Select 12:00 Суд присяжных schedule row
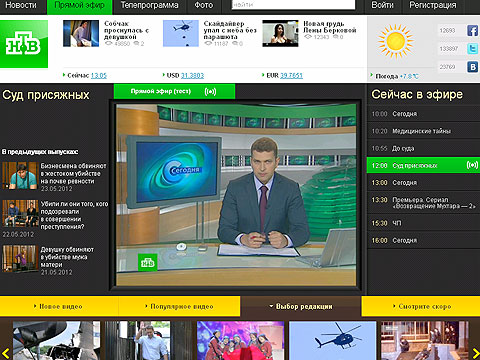The height and width of the screenshot is (360, 480). pyautogui.click(x=423, y=165)
